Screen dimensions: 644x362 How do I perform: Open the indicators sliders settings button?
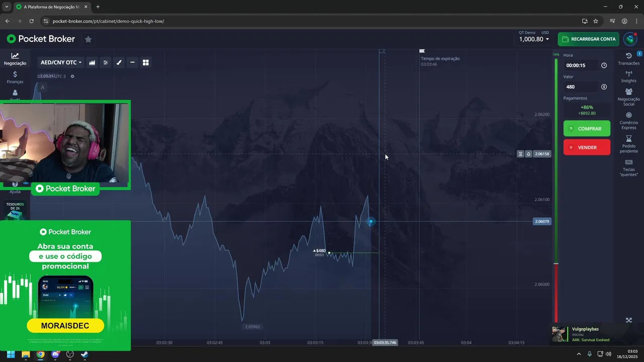106,62
